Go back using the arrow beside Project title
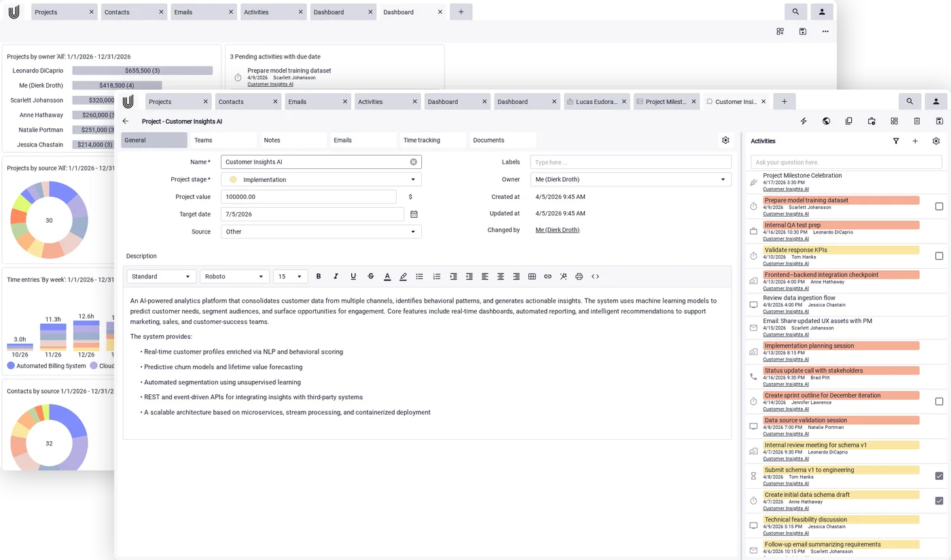Image resolution: width=951 pixels, height=560 pixels. coord(126,121)
